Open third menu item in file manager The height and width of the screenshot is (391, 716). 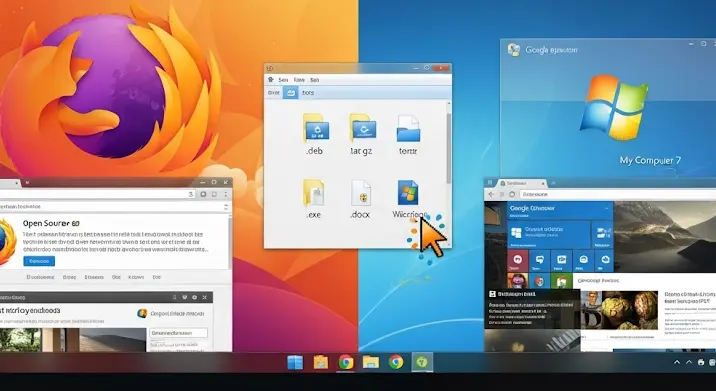tap(315, 80)
